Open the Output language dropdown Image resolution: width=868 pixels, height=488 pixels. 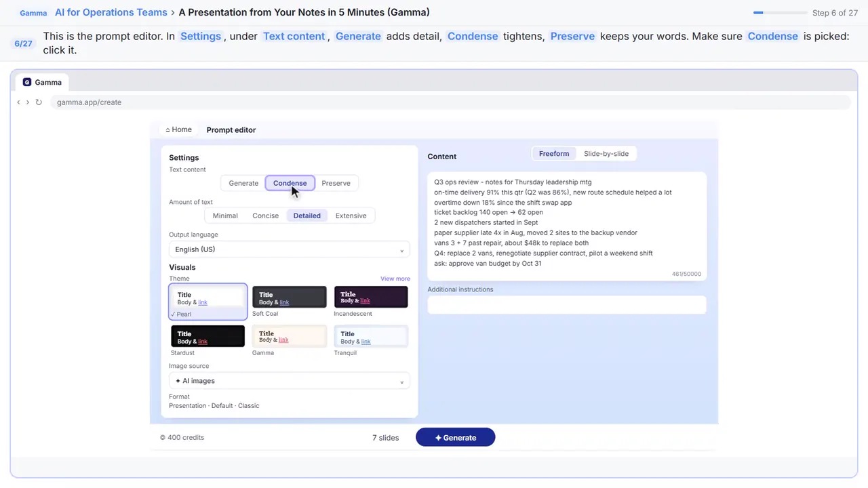(289, 249)
